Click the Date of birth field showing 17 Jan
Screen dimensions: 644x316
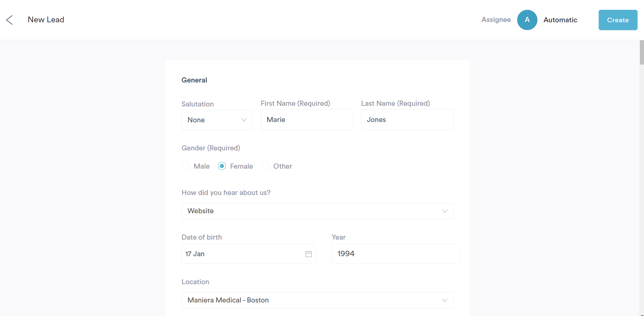point(249,254)
